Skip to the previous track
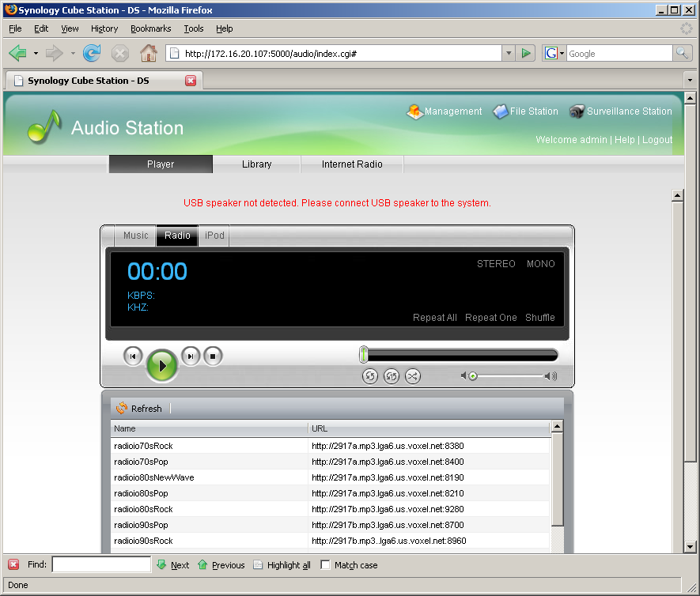Image resolution: width=700 pixels, height=596 pixels. [x=133, y=356]
